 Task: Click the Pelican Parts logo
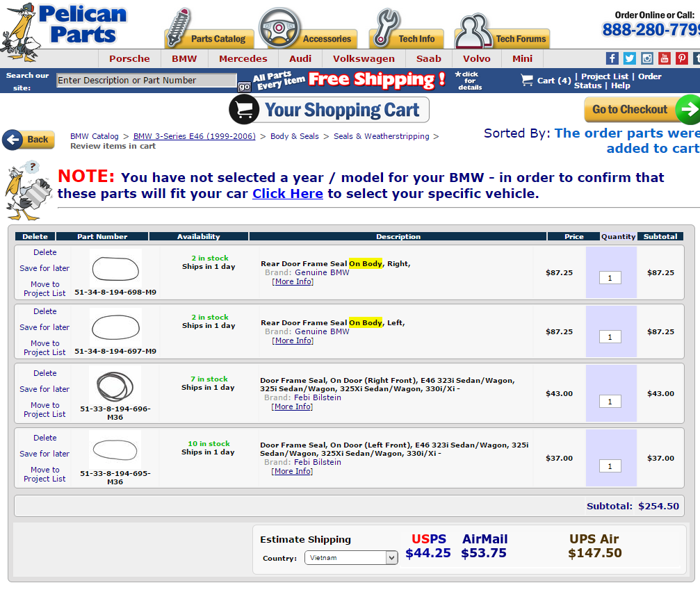pos(64,31)
